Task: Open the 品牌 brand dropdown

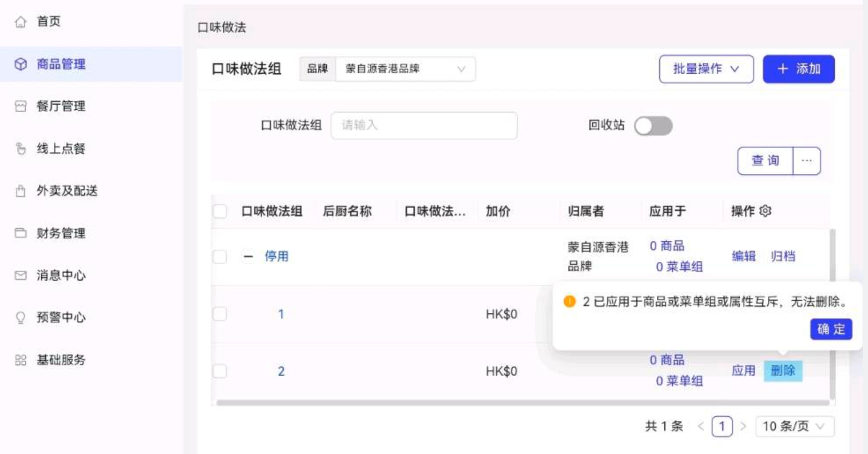Action: [405, 69]
